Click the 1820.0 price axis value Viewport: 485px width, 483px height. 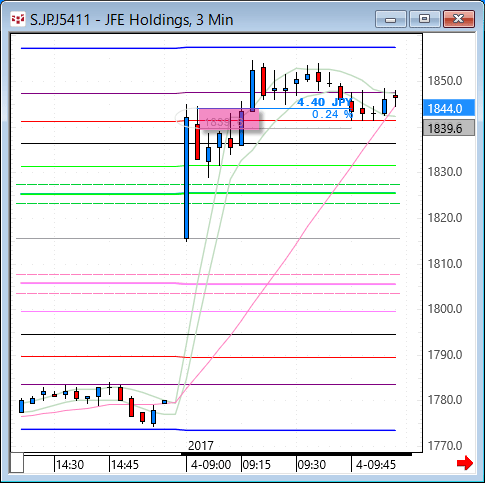[445, 218]
